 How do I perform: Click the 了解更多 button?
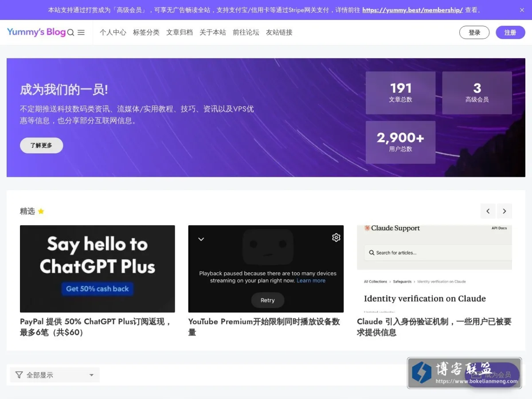pos(41,145)
